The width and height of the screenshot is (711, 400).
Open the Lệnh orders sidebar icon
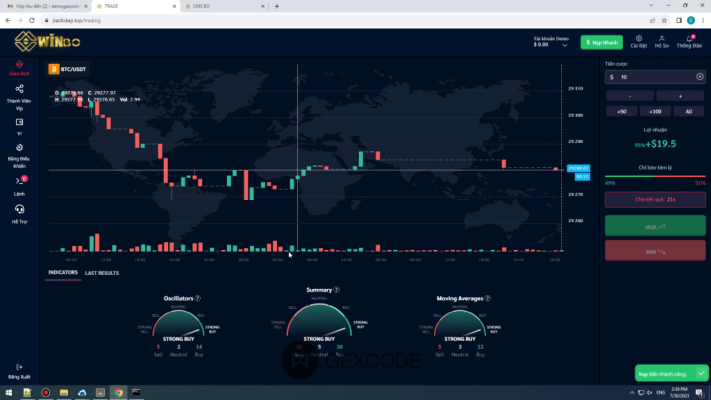coord(19,181)
